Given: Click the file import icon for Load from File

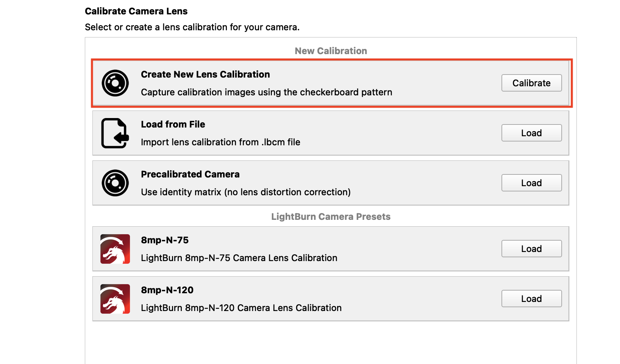Looking at the screenshot, I should click(115, 133).
